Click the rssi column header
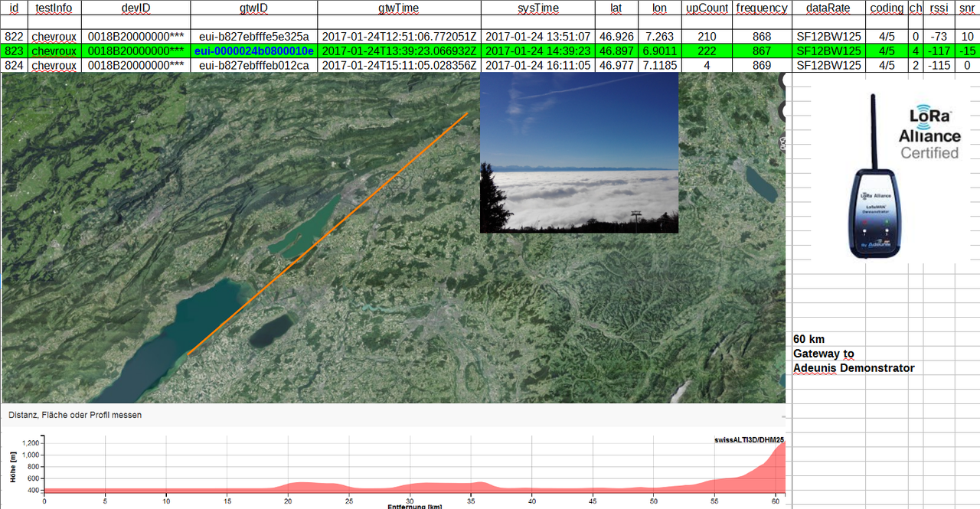The height and width of the screenshot is (509, 980). (x=939, y=8)
